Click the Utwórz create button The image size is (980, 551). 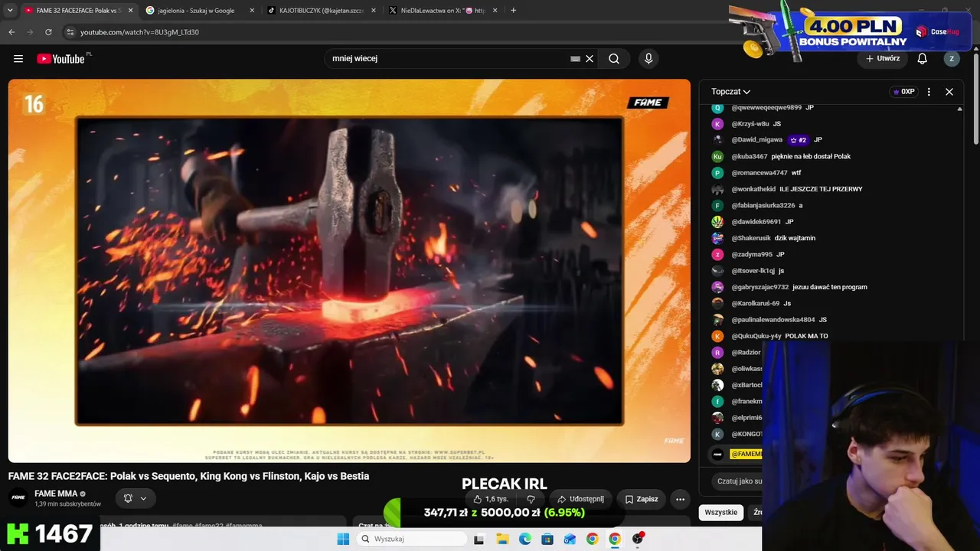pos(883,59)
